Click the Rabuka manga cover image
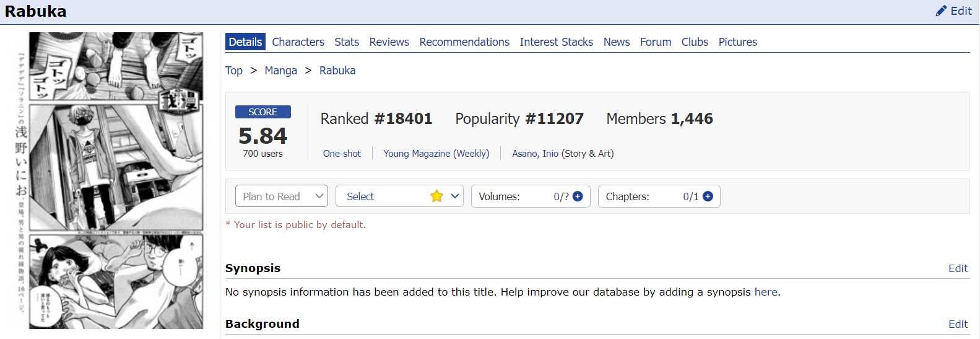Viewport: 980px width, 339px height. click(x=116, y=180)
